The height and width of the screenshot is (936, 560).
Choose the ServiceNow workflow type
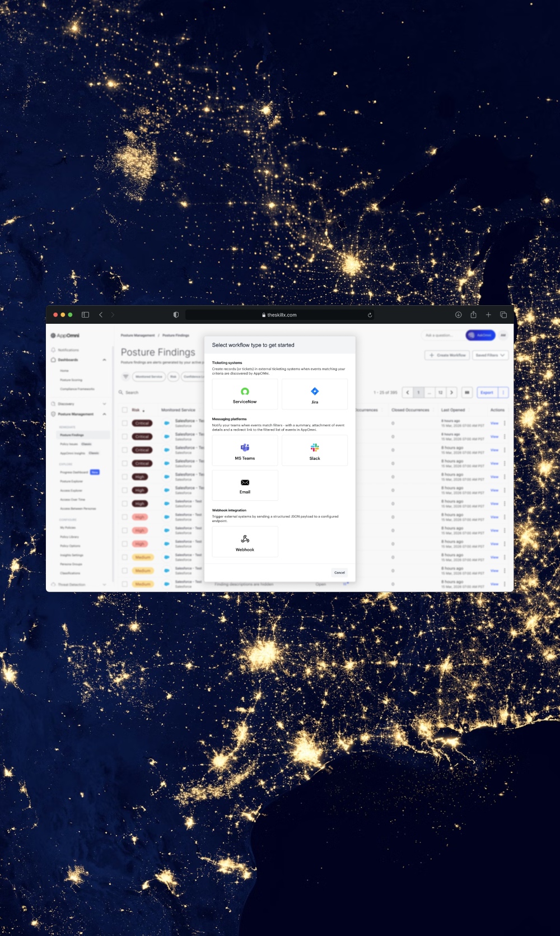[x=245, y=394]
